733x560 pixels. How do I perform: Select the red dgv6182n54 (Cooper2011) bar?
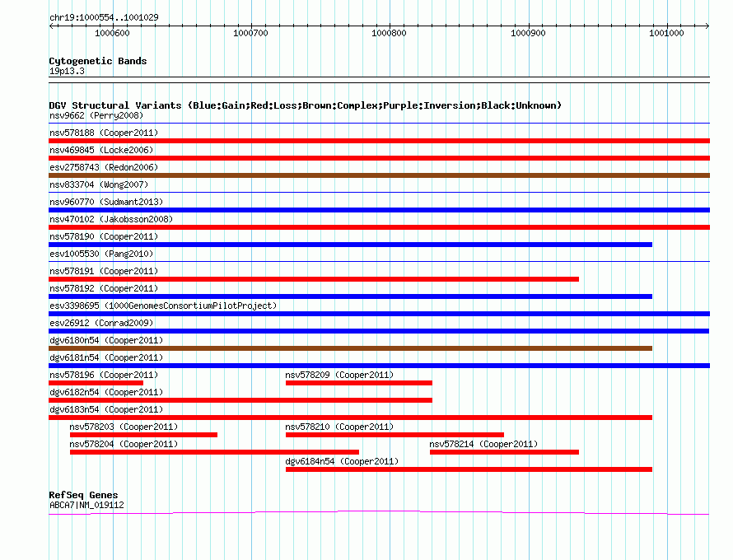pos(240,400)
